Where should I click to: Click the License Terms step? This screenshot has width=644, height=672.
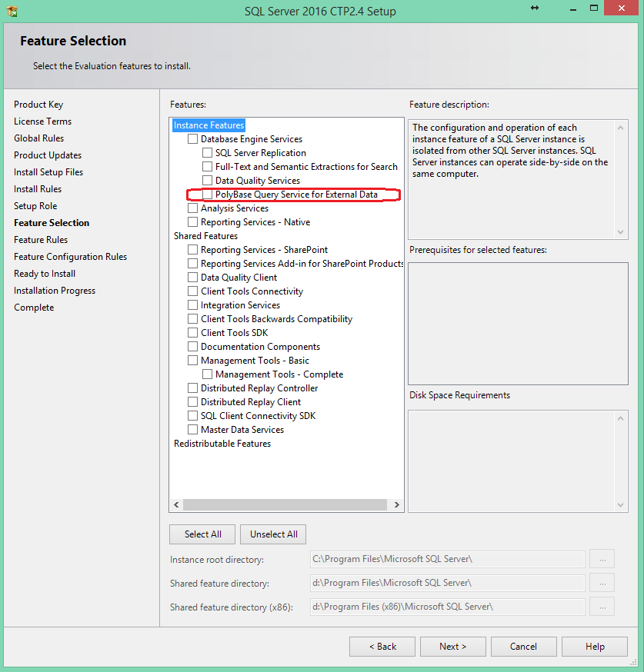pos(42,121)
